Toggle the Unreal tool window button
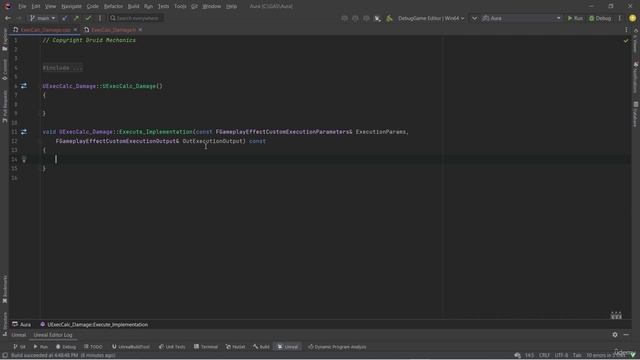This screenshot has height=360, width=640. pos(288,347)
